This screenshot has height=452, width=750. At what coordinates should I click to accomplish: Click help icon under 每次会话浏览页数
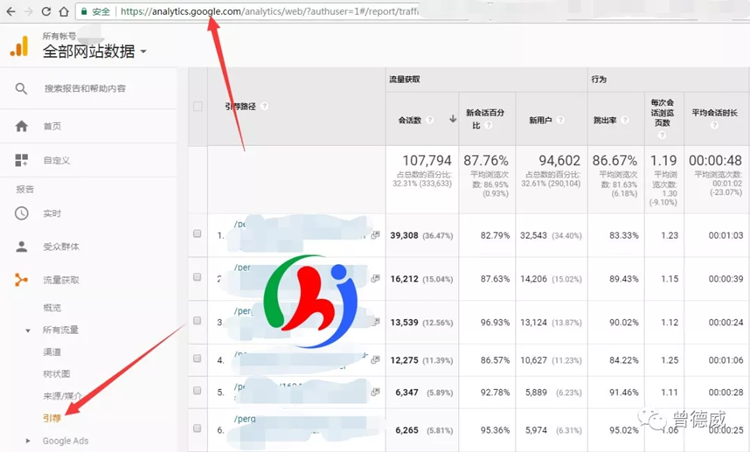point(662,135)
